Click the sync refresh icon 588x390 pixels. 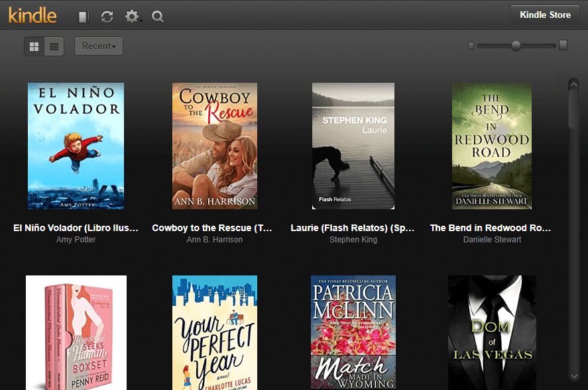click(x=107, y=17)
